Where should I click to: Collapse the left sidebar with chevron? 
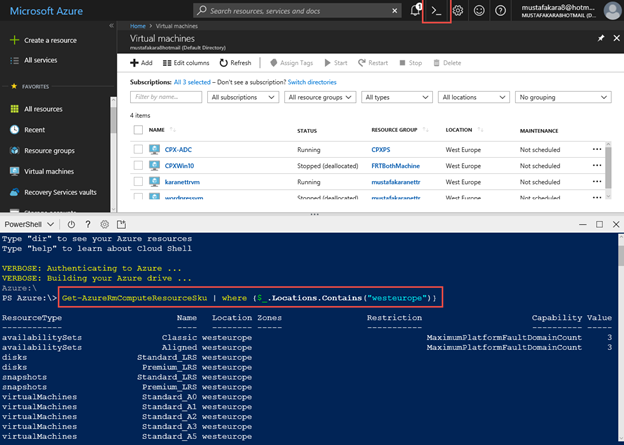click(111, 25)
